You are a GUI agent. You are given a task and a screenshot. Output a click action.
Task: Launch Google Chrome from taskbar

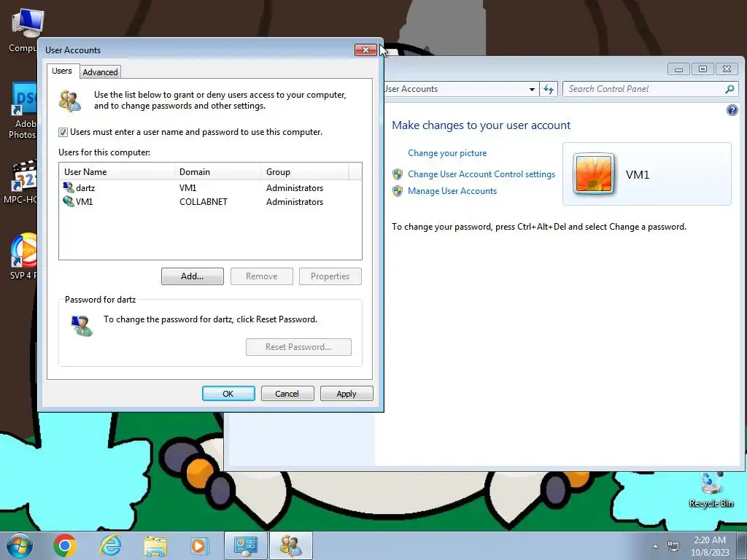pyautogui.click(x=65, y=545)
